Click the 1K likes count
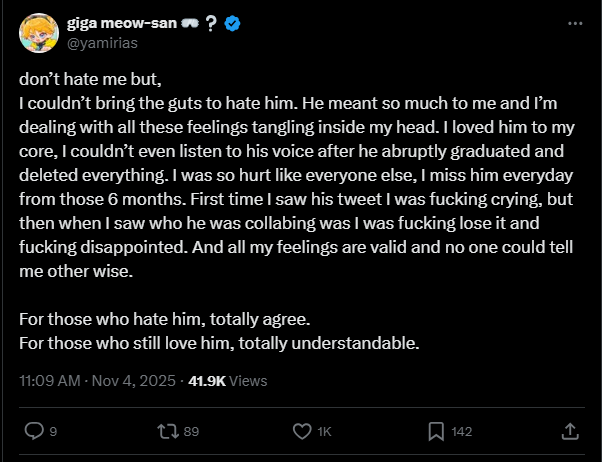 324,432
